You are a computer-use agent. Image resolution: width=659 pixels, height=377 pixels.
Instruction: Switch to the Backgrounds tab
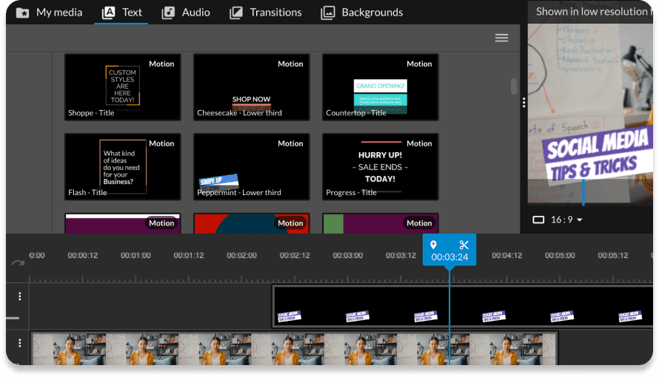[362, 12]
